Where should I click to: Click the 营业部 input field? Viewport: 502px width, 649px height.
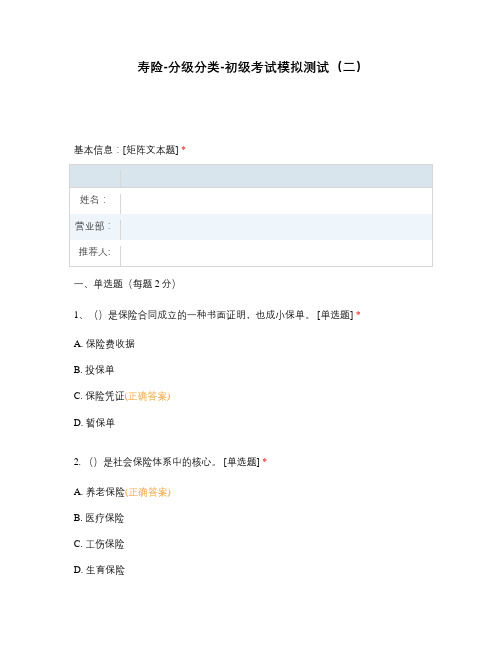pos(276,227)
